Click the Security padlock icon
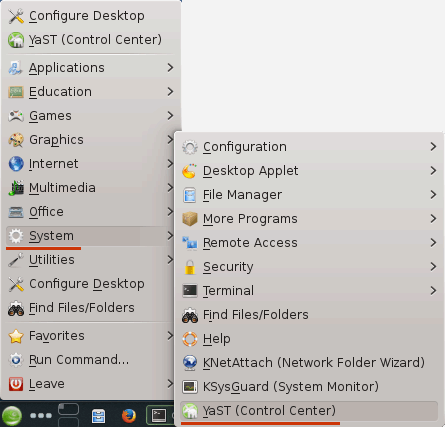Image resolution: width=445 pixels, height=427 pixels. (x=190, y=267)
